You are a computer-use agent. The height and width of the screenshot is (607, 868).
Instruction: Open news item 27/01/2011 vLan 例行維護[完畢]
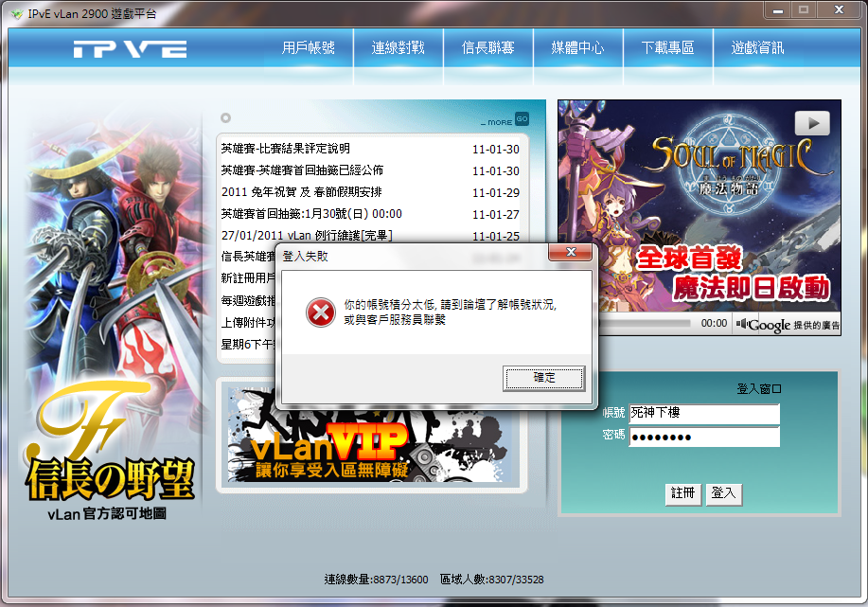pos(307,236)
